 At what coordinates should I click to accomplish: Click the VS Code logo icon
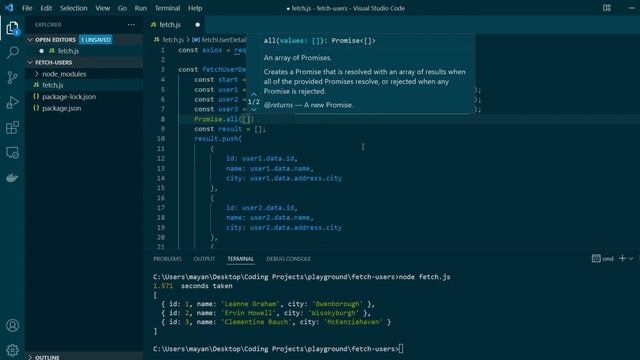9,8
